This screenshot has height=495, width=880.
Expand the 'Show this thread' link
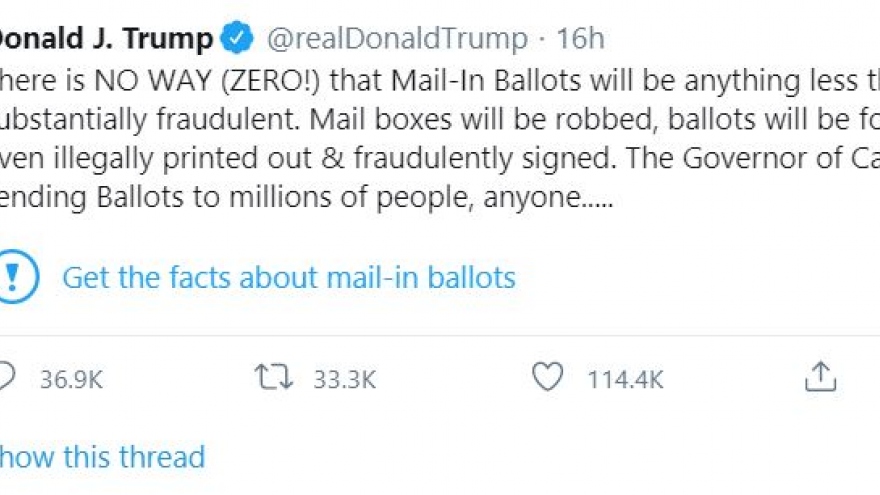(x=102, y=457)
